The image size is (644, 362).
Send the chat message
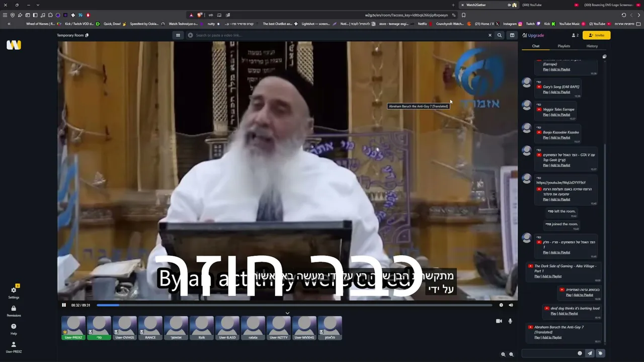(590, 353)
